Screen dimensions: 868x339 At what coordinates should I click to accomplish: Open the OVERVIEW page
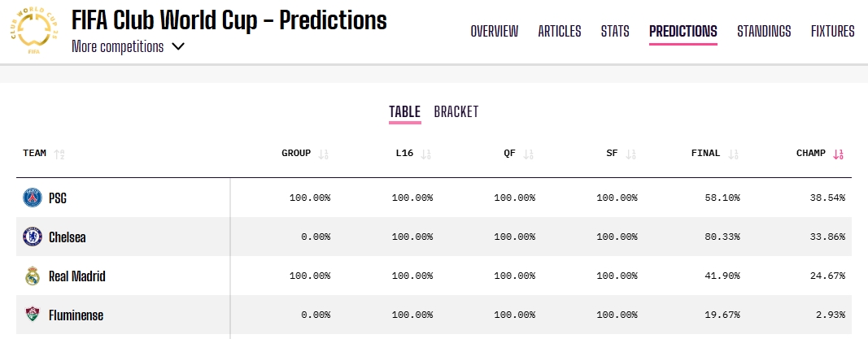pyautogui.click(x=494, y=32)
